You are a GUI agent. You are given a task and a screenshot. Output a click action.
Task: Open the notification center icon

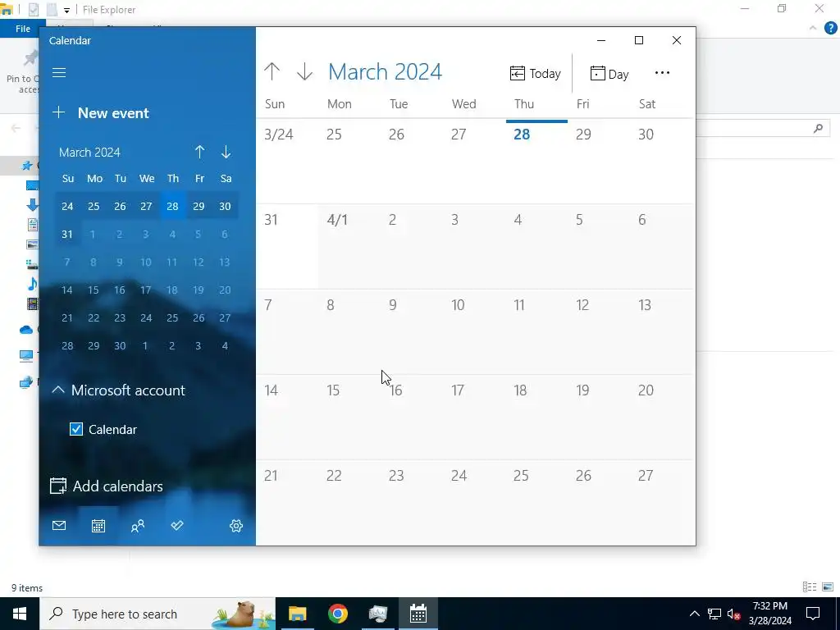click(x=813, y=614)
